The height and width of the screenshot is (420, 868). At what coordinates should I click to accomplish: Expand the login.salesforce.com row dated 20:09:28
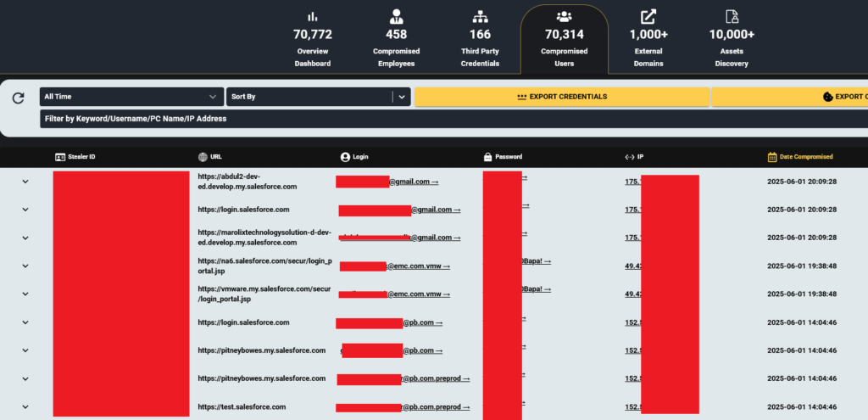click(x=25, y=210)
